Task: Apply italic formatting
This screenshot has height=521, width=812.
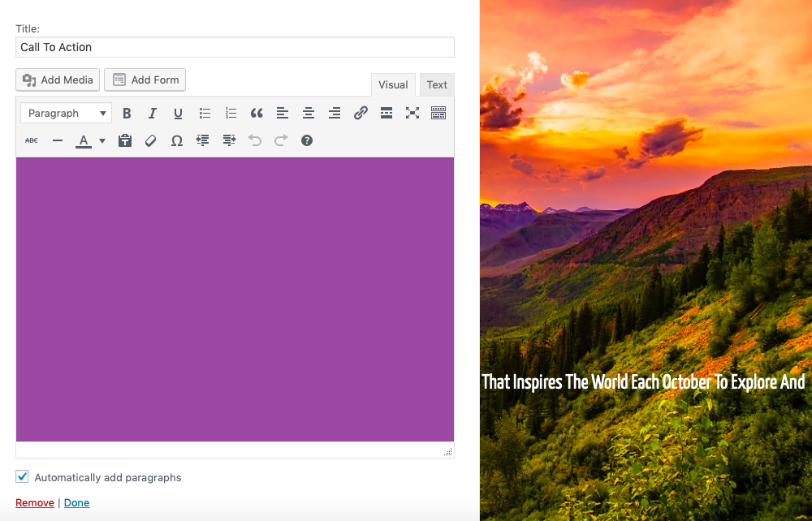Action: point(152,114)
